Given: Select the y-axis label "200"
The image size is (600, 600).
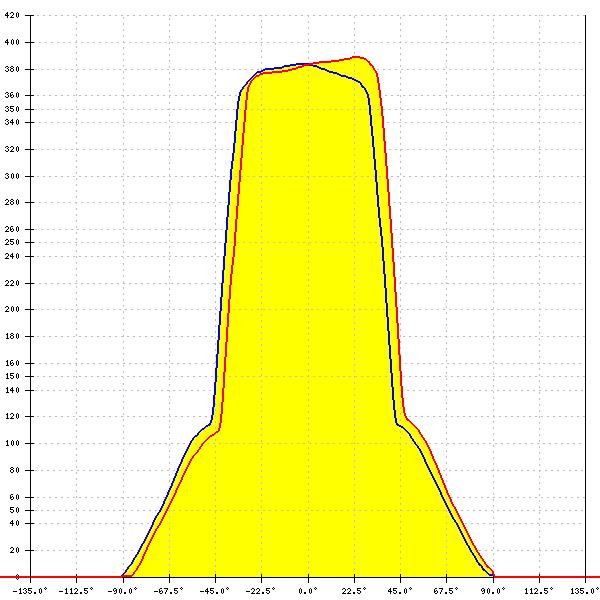Looking at the screenshot, I should point(11,309).
